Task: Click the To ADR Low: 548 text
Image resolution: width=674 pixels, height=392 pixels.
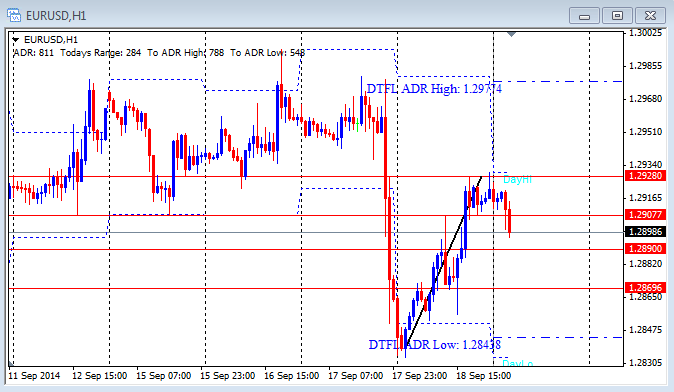Action: tap(267, 53)
